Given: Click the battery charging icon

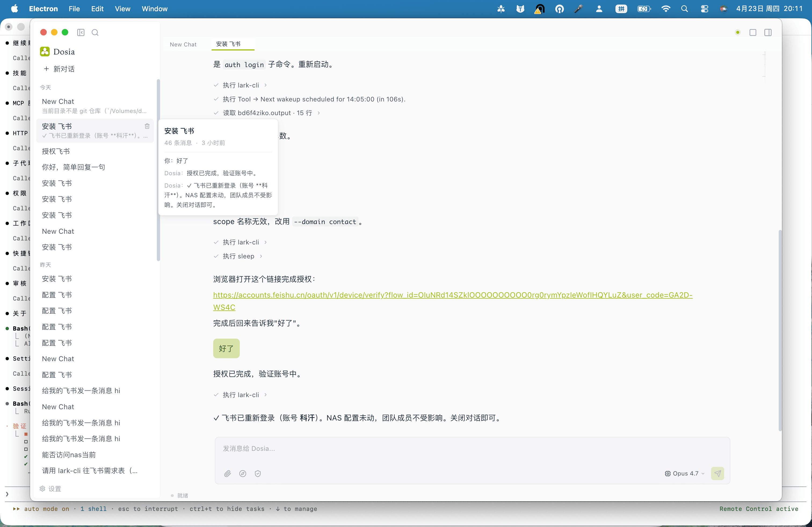Looking at the screenshot, I should pos(644,9).
